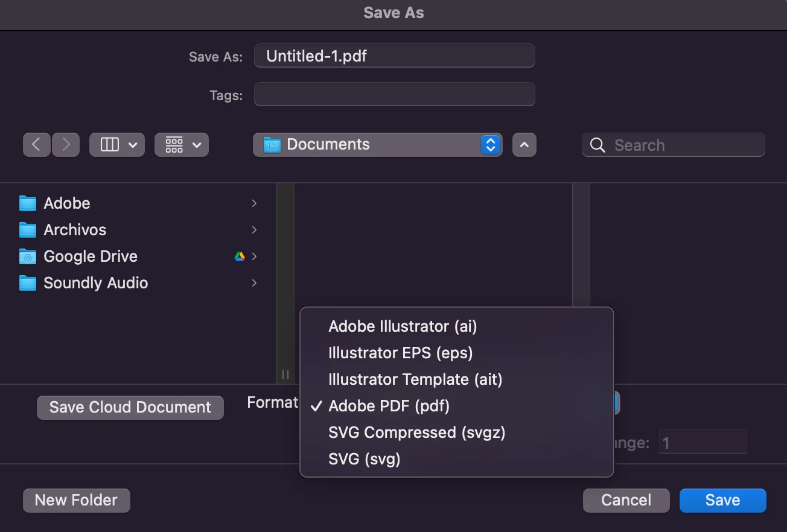Choose Adobe Illustrator (ai) format
The image size is (787, 532).
click(457, 326)
